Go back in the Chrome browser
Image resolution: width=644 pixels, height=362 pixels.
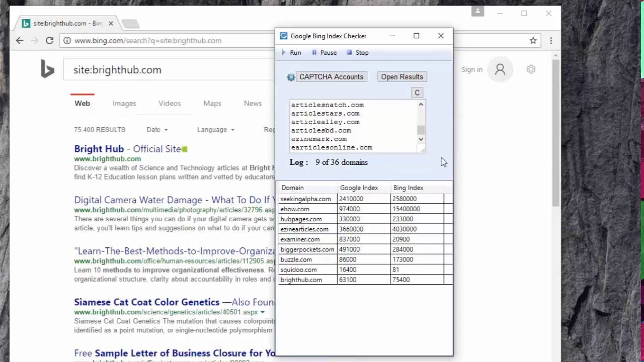20,41
